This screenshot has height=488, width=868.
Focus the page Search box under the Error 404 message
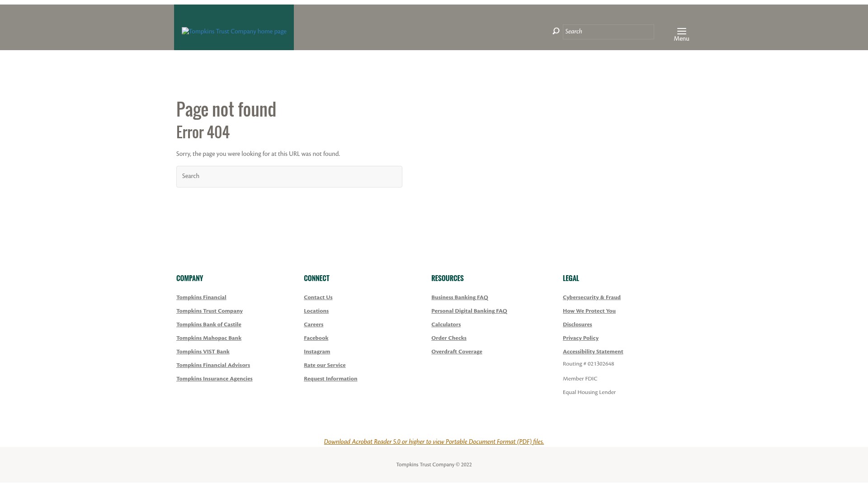289,177
